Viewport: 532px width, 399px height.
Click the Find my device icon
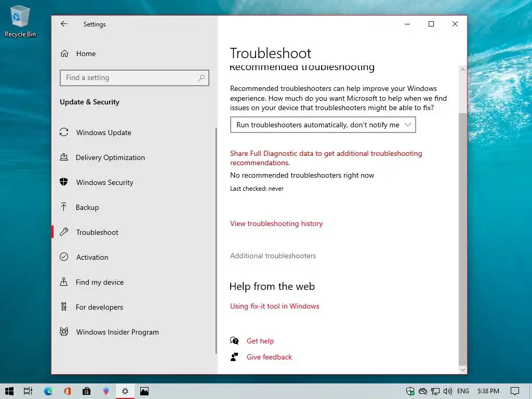[x=64, y=282]
